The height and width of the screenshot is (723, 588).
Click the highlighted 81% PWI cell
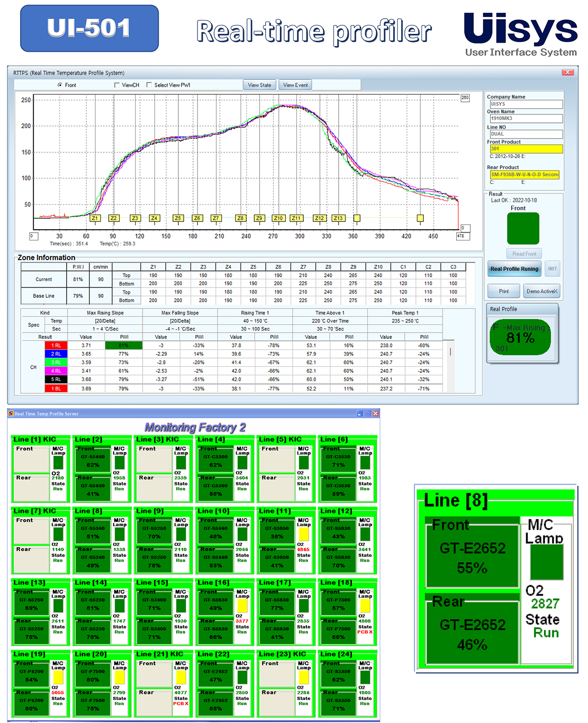coord(123,346)
